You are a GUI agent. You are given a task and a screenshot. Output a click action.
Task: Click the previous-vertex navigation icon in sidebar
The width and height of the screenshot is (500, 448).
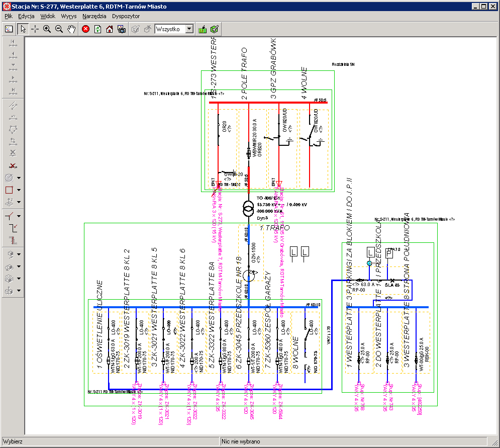pos(13,55)
